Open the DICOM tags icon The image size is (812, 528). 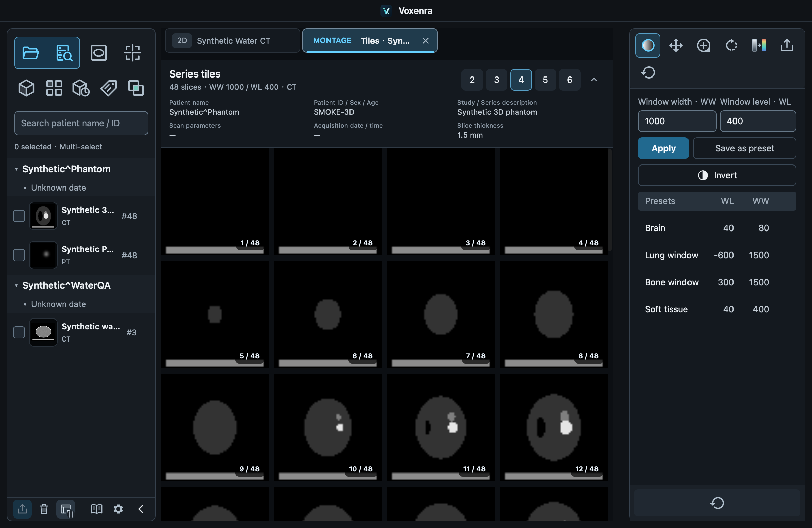pyautogui.click(x=109, y=88)
